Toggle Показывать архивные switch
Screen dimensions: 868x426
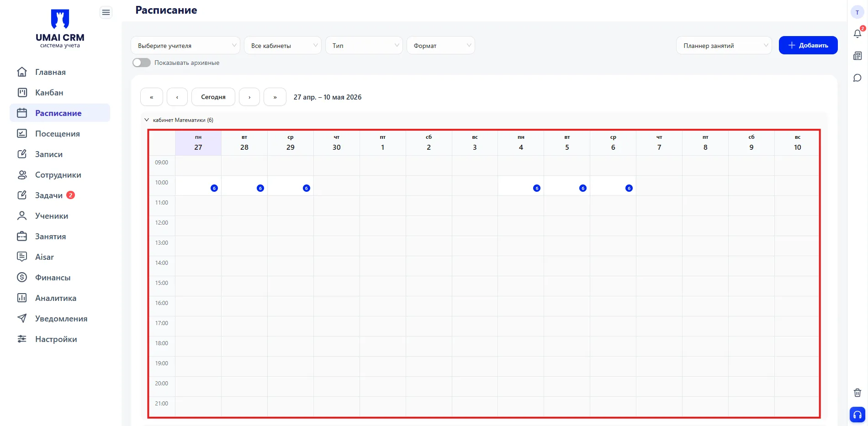(x=142, y=63)
